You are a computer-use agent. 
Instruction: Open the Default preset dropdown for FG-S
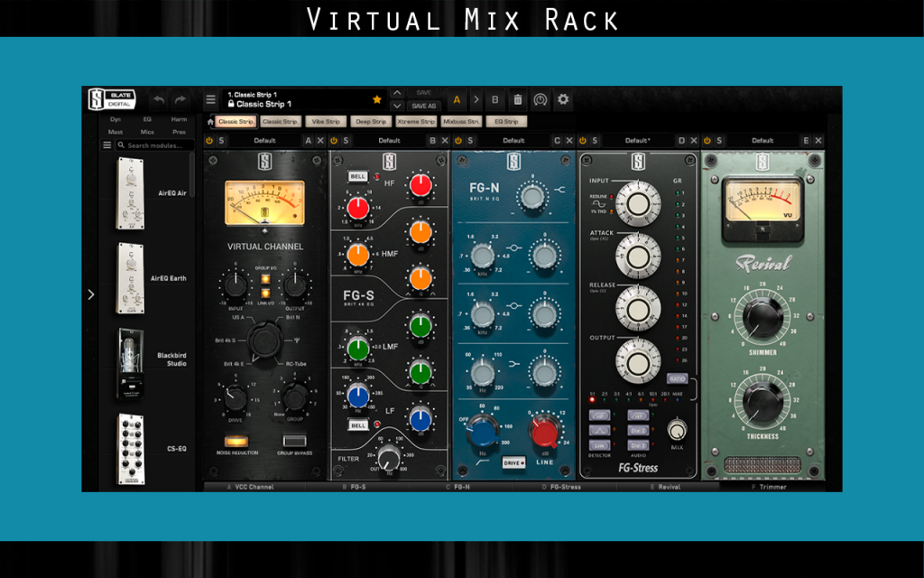[389, 140]
